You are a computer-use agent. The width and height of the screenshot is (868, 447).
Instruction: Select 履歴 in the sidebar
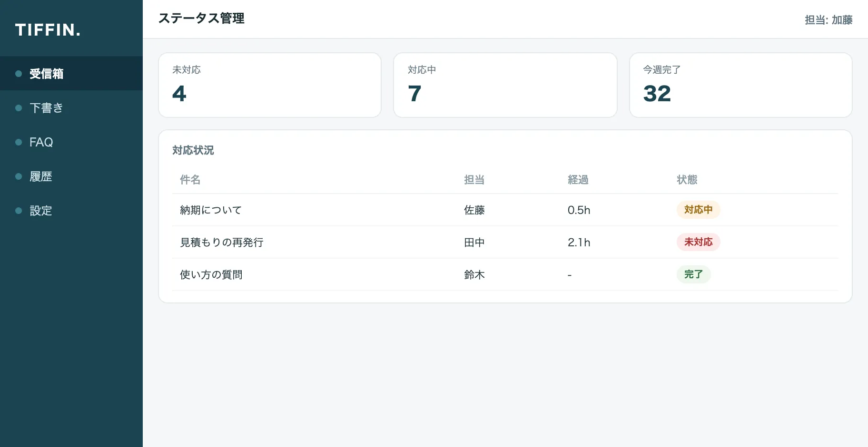click(71, 176)
